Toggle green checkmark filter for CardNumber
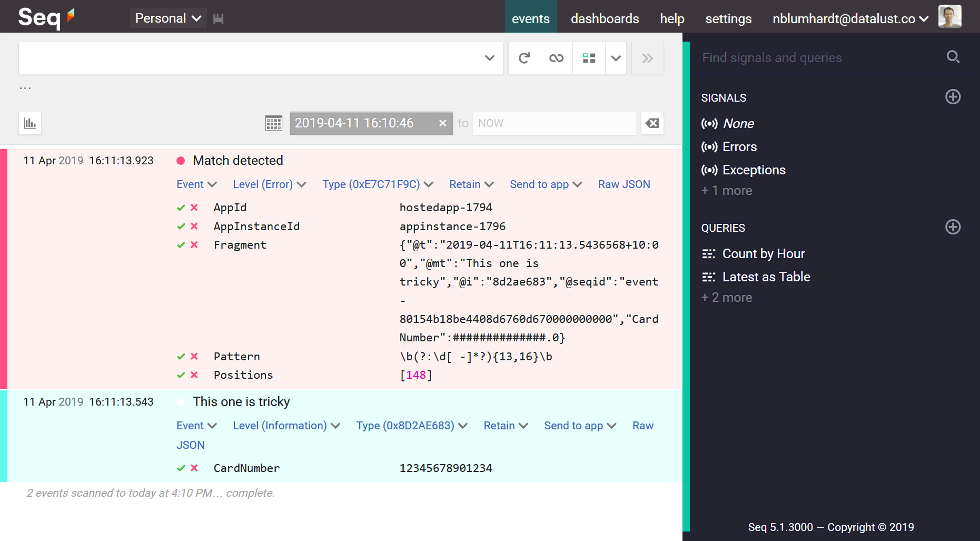The height and width of the screenshot is (541, 980). click(x=181, y=468)
